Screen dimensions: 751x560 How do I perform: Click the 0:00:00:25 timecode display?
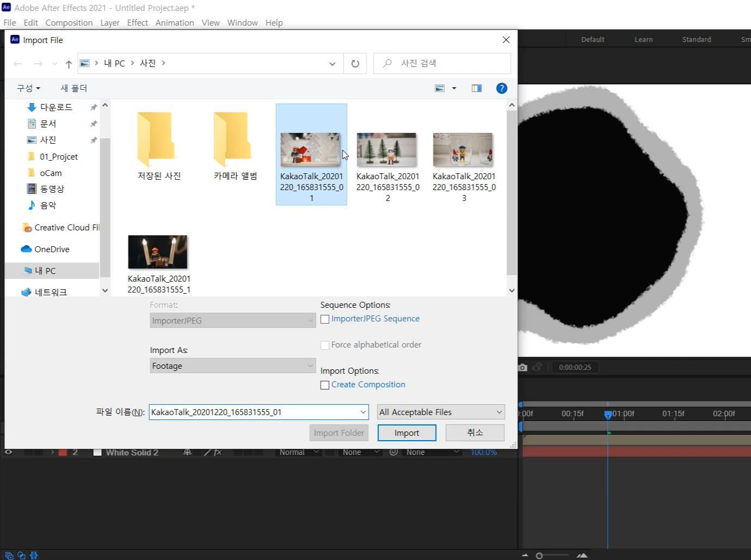coord(575,367)
